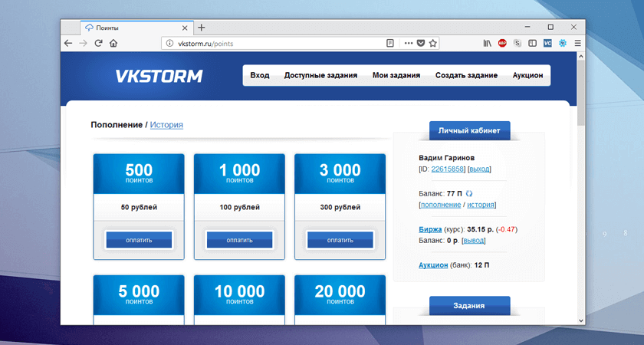Click the история link under balance

point(481,205)
